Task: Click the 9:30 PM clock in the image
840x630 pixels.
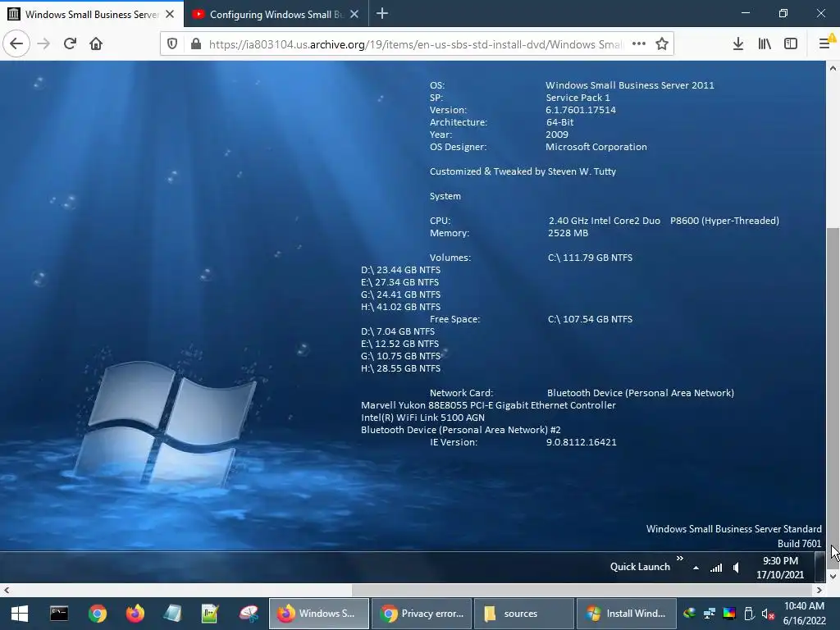Action: [780, 561]
